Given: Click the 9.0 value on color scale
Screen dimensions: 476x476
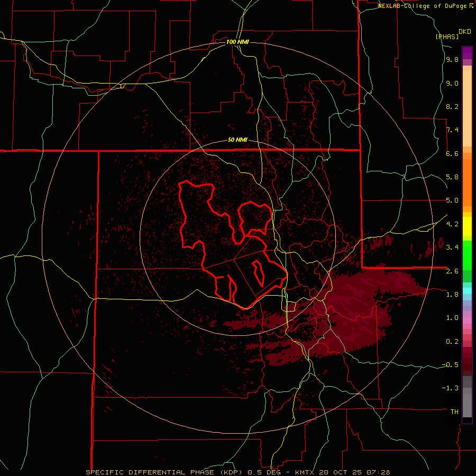Looking at the screenshot, I should pyautogui.click(x=452, y=83).
